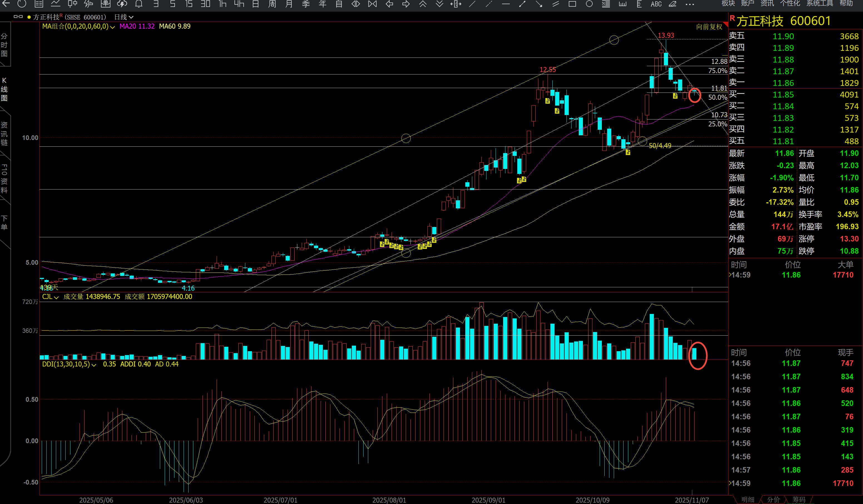The height and width of the screenshot is (504, 863).
Task: Click the F10资料 sidebar button
Action: [4, 179]
